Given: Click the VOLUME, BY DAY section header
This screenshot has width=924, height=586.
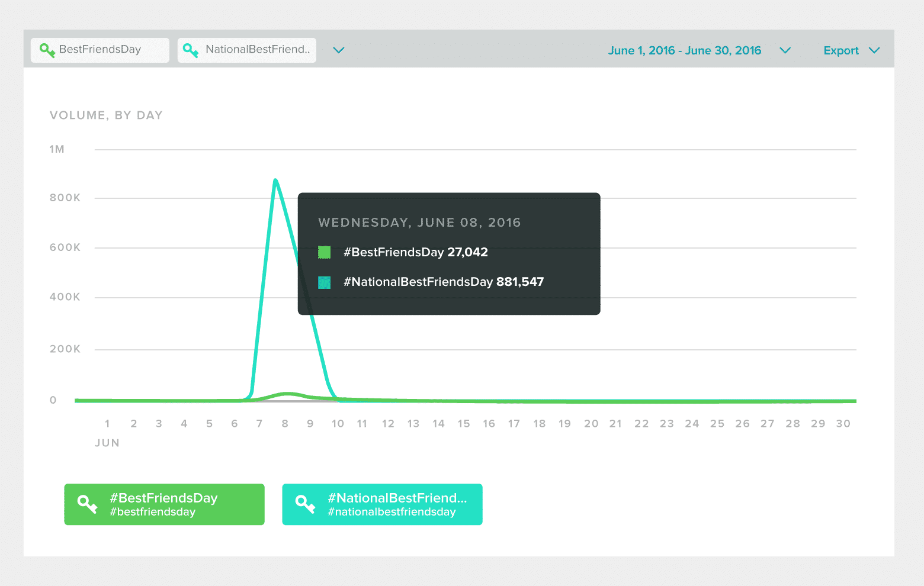Looking at the screenshot, I should tap(106, 115).
